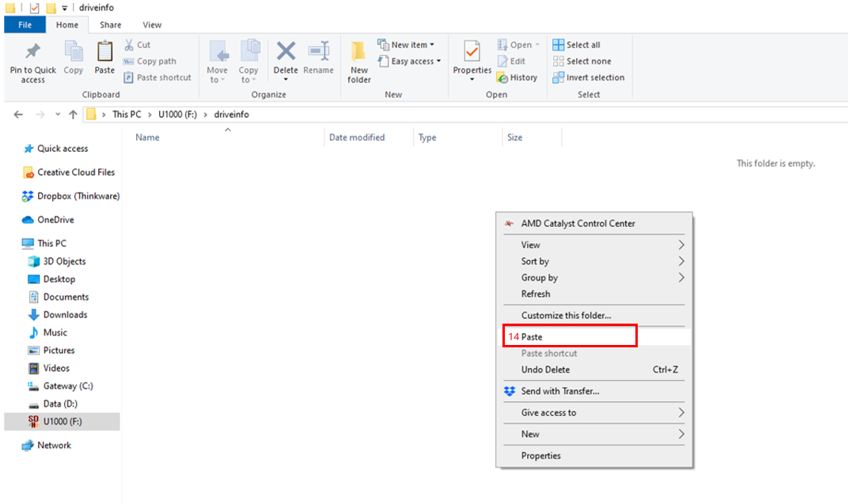The height and width of the screenshot is (504, 853).
Task: Click the Cut scissors icon
Action: (x=129, y=44)
